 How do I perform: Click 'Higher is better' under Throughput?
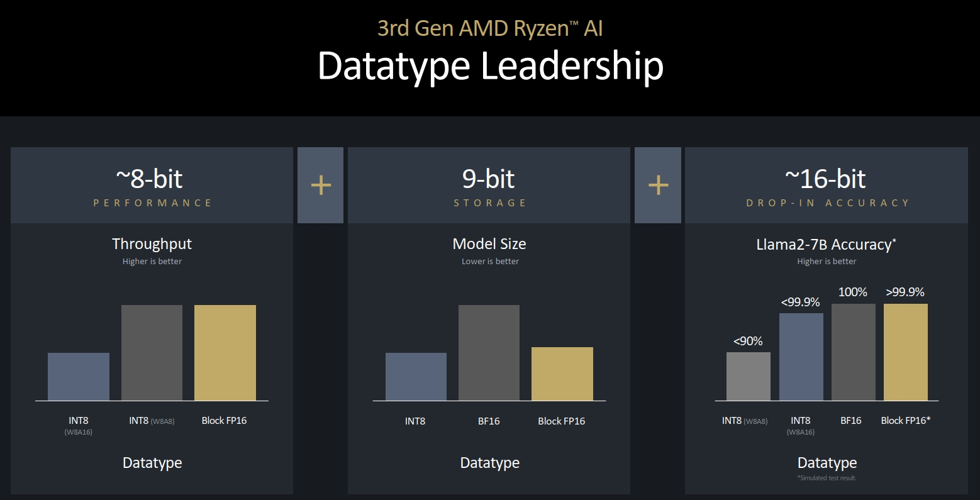click(x=152, y=261)
